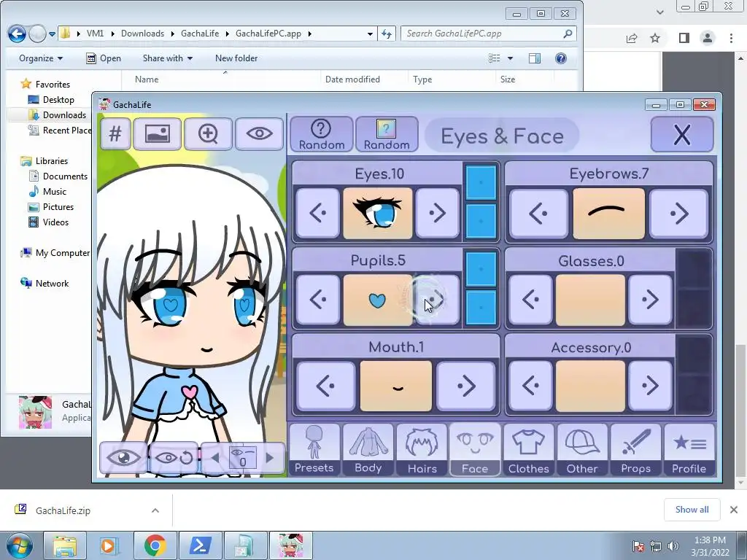Toggle the preview pane icon in Explorer
This screenshot has width=747, height=560.
click(535, 58)
